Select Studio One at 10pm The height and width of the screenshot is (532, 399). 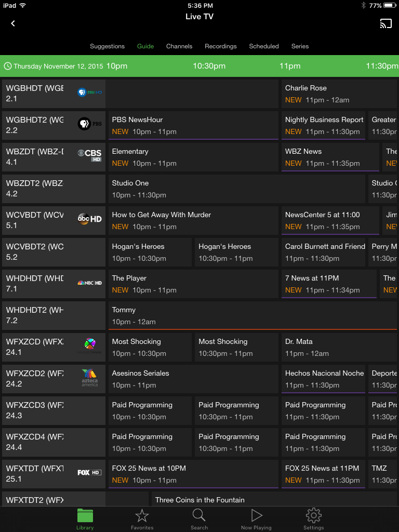pos(237,189)
